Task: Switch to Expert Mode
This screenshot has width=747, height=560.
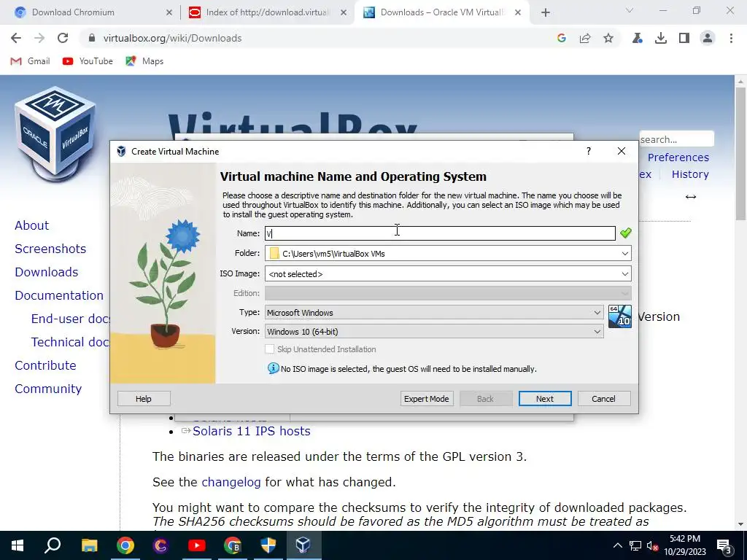Action: coord(426,399)
